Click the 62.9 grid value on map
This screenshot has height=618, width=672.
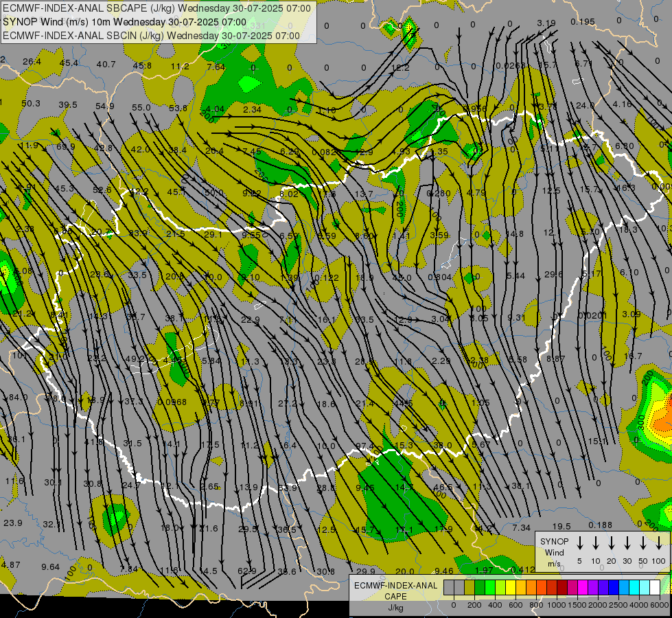[247, 571]
